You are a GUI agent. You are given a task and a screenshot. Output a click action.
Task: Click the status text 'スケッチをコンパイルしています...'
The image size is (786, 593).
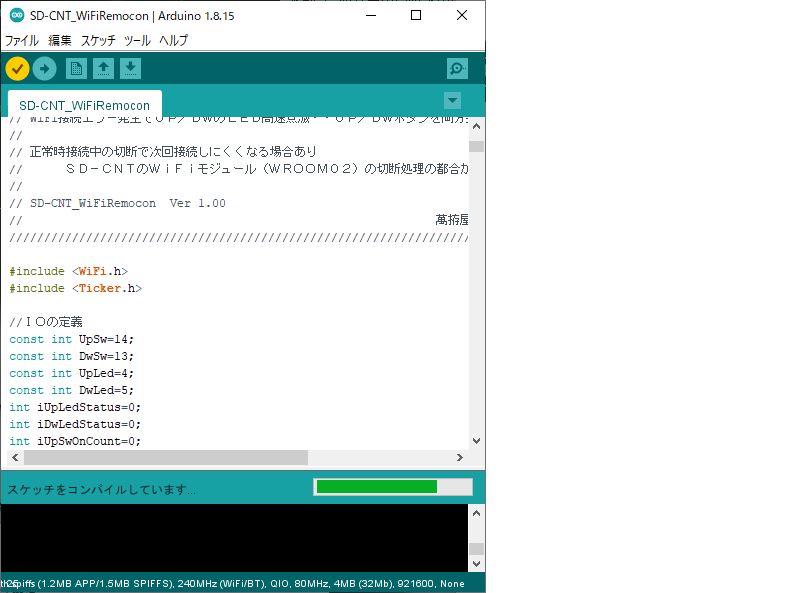pyautogui.click(x=101, y=490)
